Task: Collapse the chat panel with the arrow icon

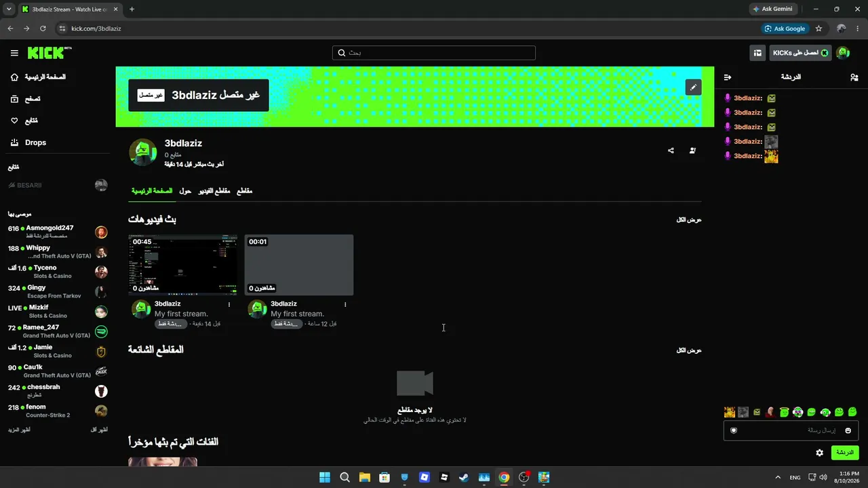Action: click(728, 77)
